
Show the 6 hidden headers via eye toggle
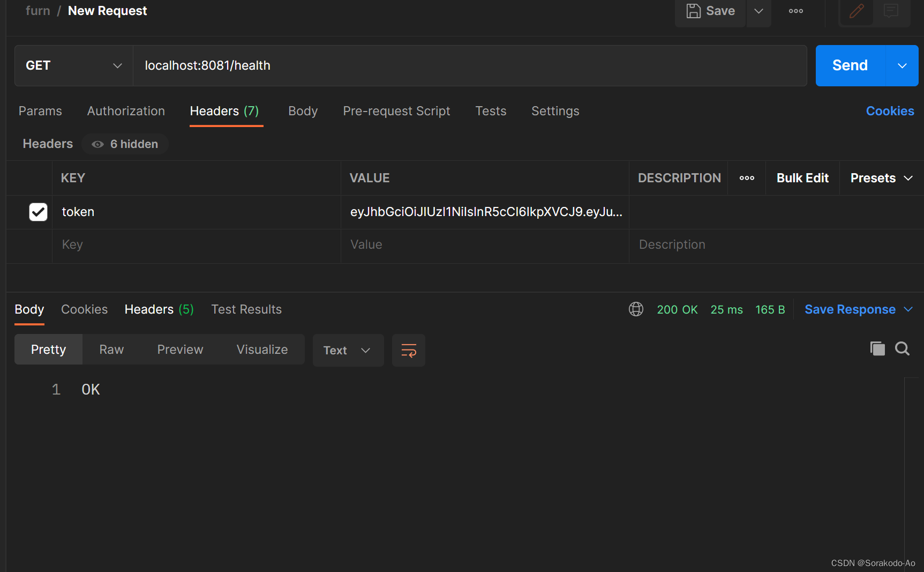click(x=124, y=144)
